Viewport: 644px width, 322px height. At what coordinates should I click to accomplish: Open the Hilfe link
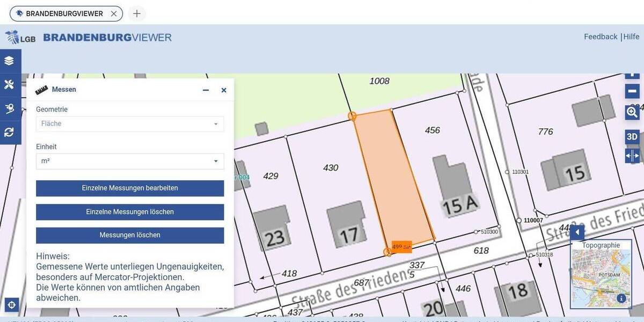point(632,36)
